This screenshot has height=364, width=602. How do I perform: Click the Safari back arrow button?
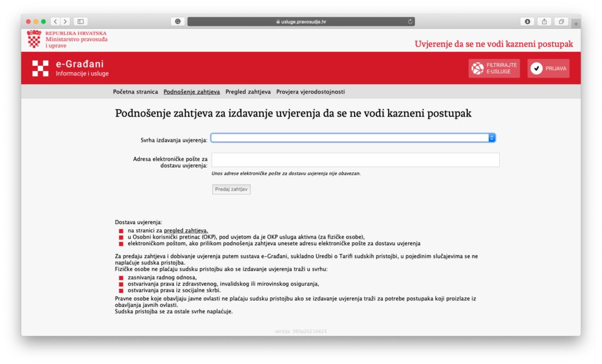coord(55,22)
